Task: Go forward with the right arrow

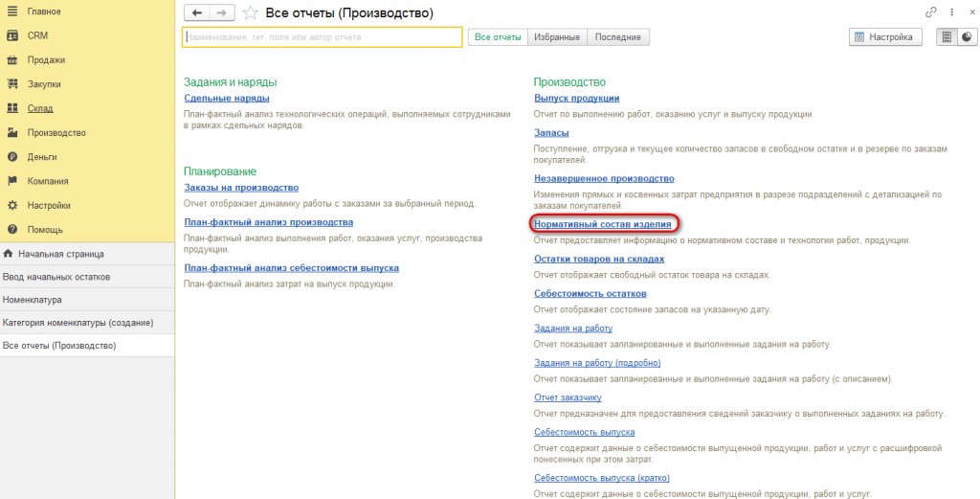Action: click(221, 13)
